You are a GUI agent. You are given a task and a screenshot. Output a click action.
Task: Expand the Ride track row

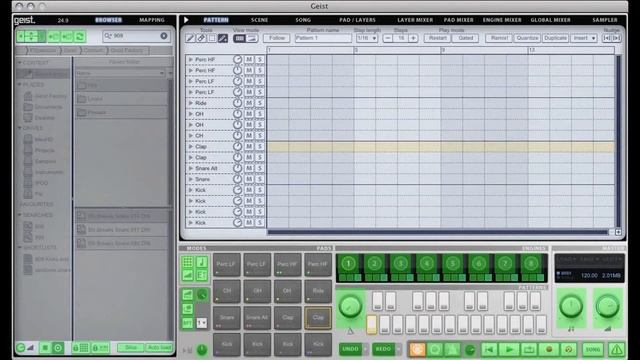(191, 103)
